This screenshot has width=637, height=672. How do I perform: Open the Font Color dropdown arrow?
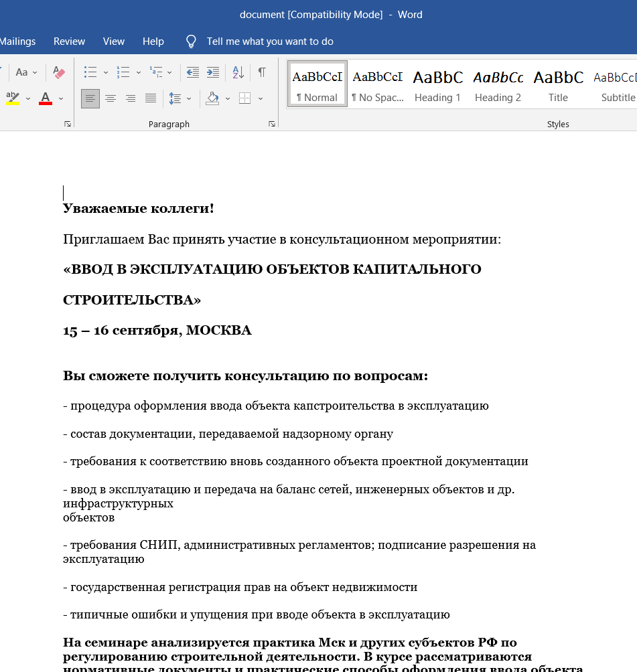[x=61, y=98]
